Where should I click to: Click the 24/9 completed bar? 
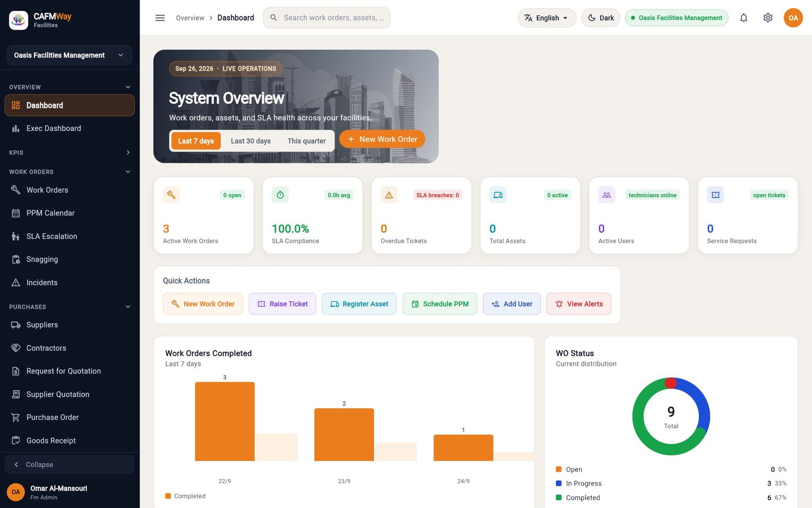[x=463, y=448]
